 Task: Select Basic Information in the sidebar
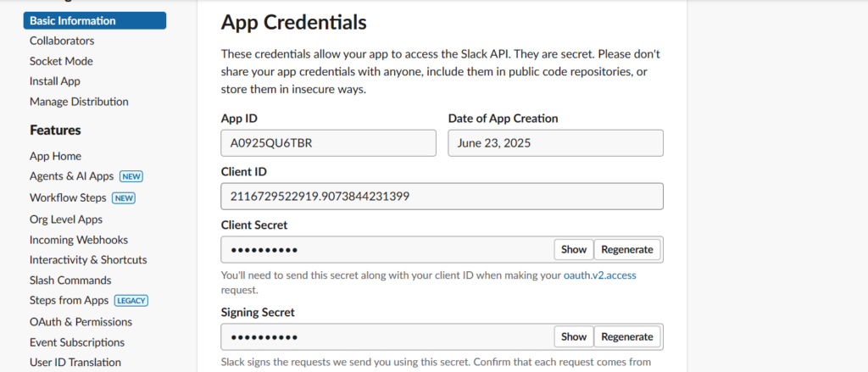point(95,20)
